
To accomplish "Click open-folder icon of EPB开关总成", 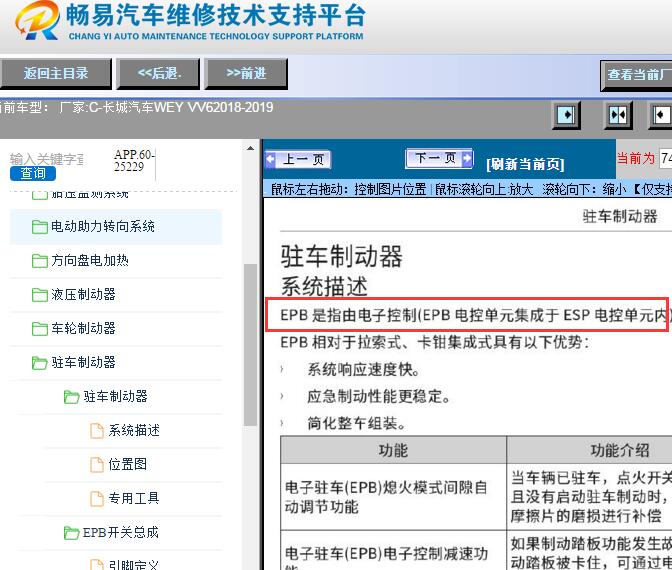I will [72, 533].
